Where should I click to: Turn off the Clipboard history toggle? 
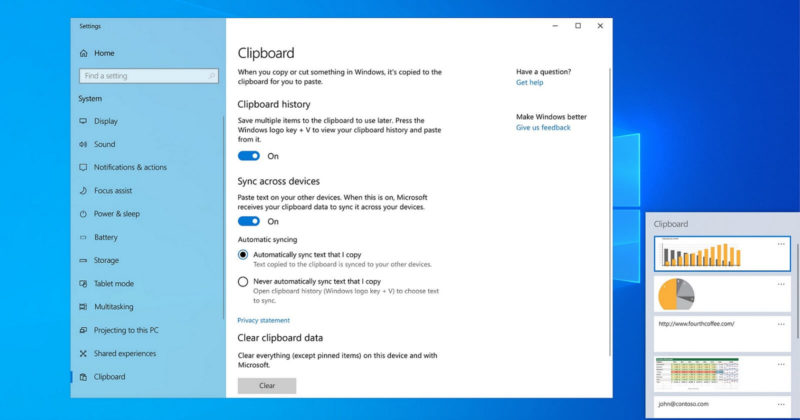[249, 156]
